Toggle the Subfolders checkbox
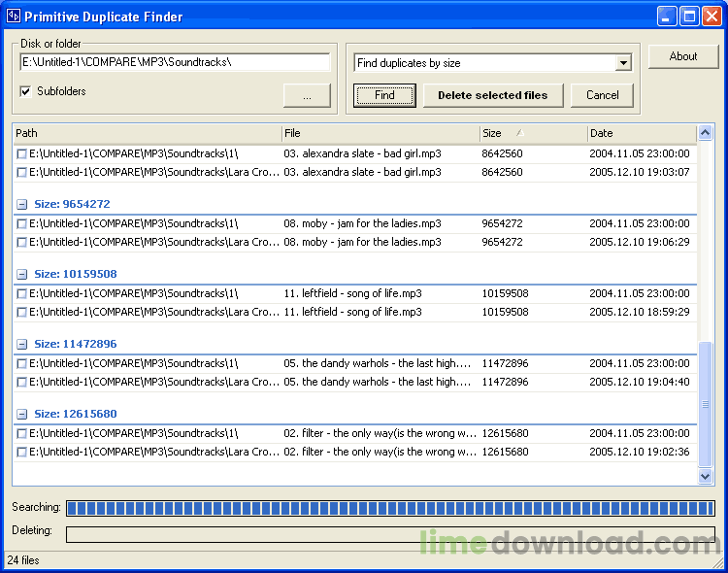Screen dimensions: 728x573 point(26,92)
